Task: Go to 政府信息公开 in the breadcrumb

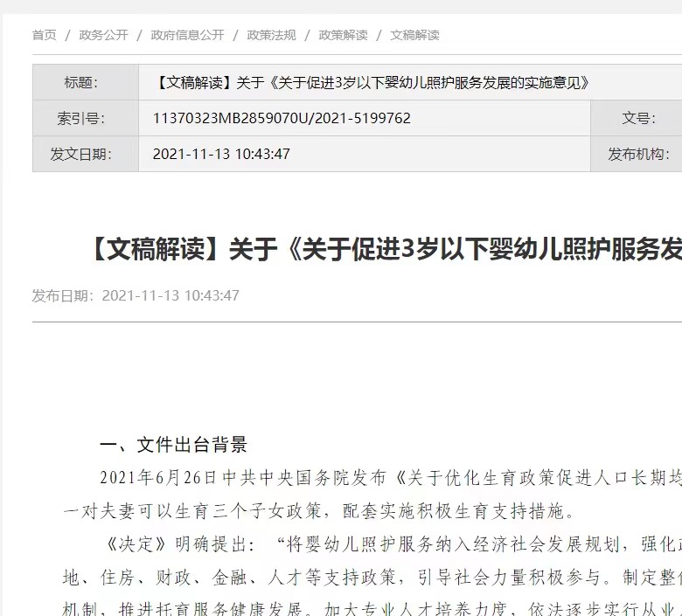Action: click(x=187, y=35)
